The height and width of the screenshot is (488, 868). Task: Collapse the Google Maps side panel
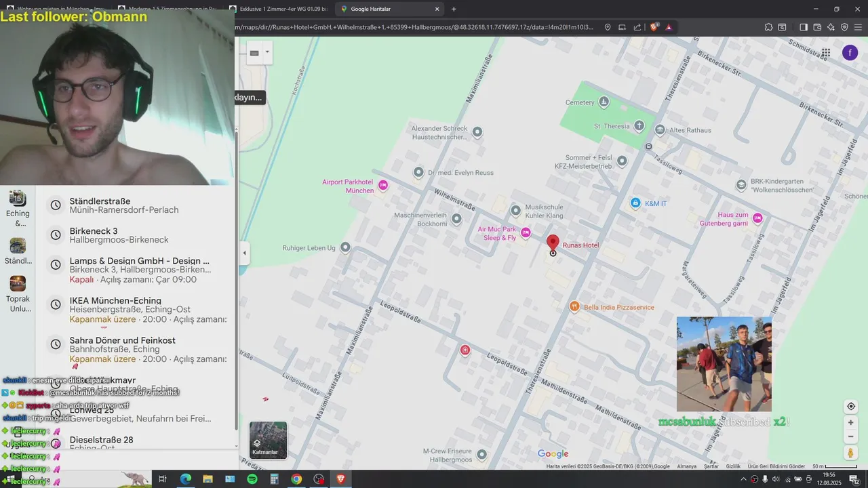click(245, 253)
